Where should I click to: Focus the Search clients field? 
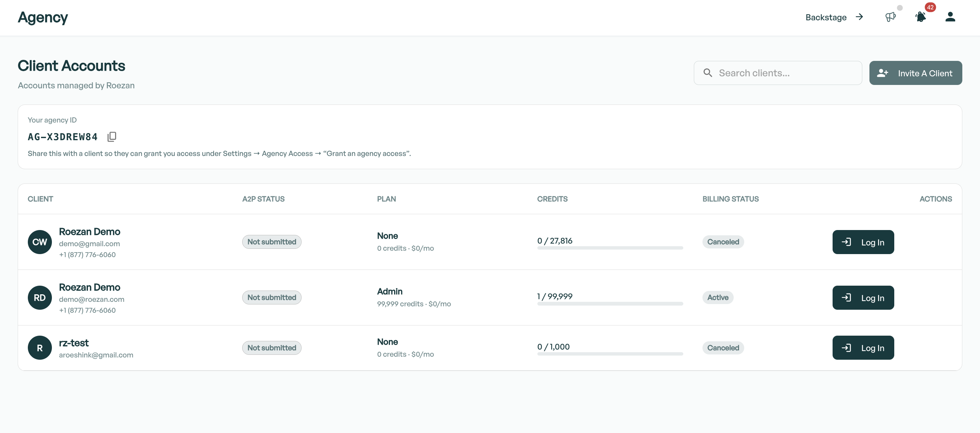tap(778, 73)
